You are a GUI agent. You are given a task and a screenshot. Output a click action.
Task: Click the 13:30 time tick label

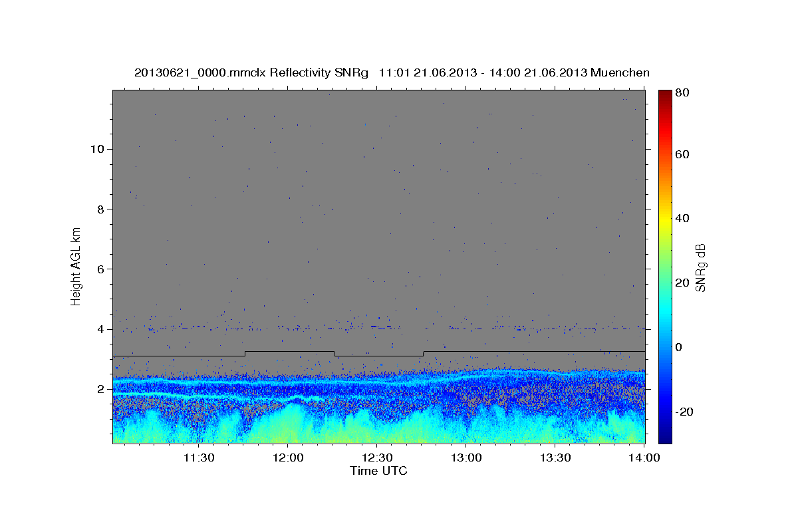555,458
